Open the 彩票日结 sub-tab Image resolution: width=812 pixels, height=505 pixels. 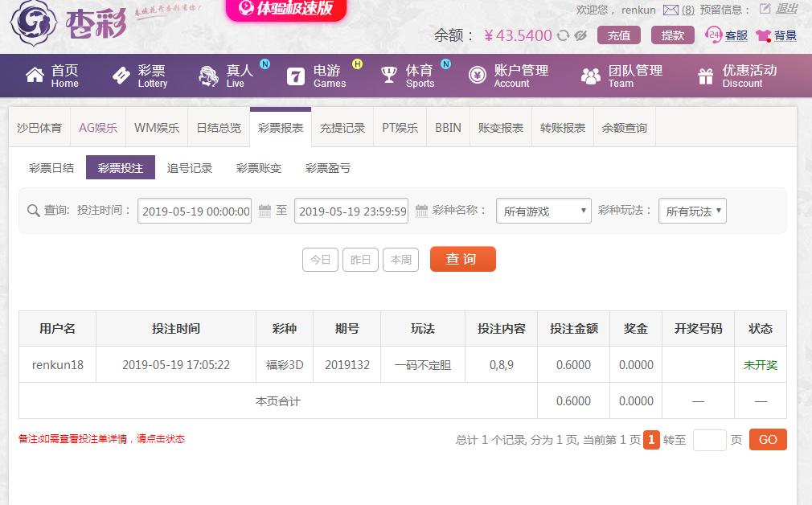[51, 167]
